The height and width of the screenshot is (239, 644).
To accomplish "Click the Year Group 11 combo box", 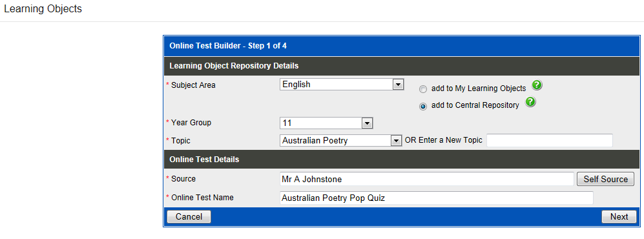I will click(326, 123).
